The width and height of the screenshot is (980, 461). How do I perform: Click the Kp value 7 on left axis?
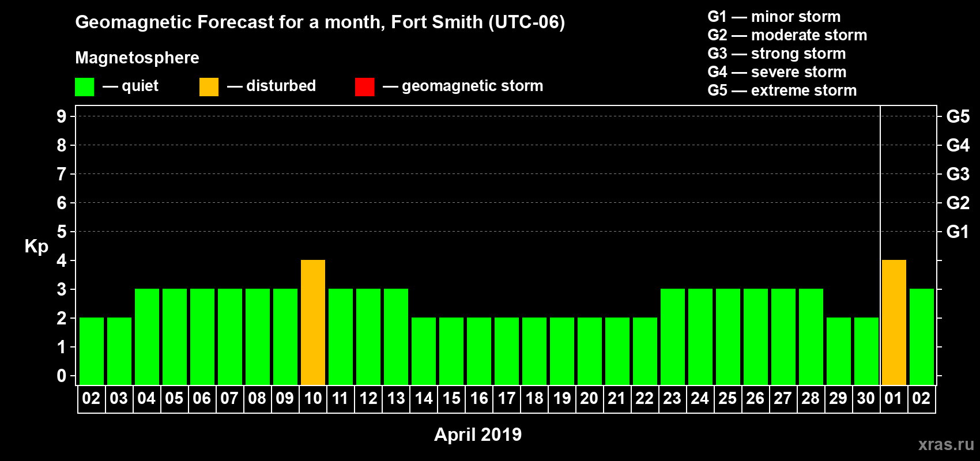tap(62, 174)
